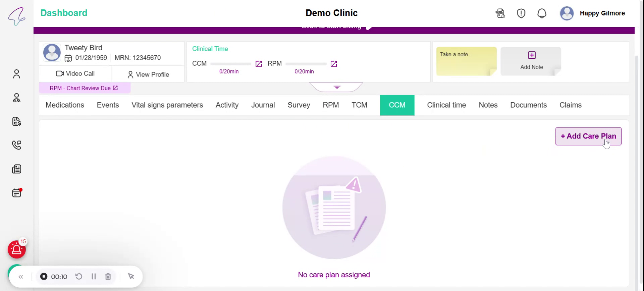
Task: Open the calendar tasks sidebar icon with red dot
Action: pyautogui.click(x=17, y=193)
